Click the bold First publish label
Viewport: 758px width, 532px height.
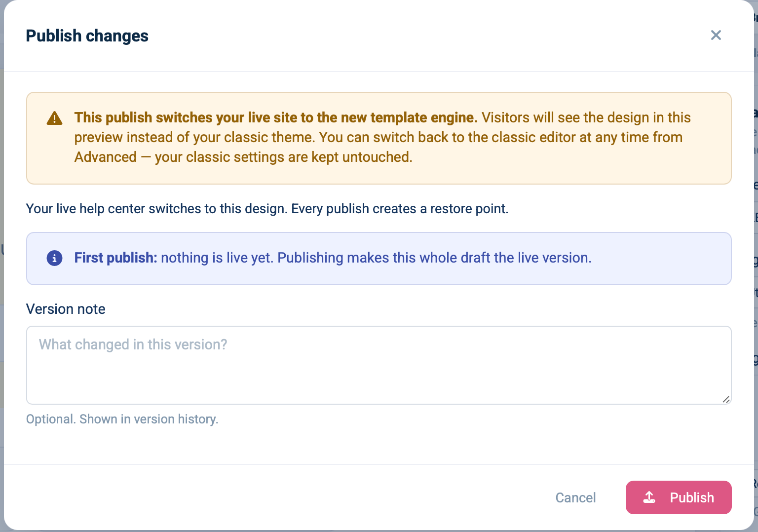point(115,258)
